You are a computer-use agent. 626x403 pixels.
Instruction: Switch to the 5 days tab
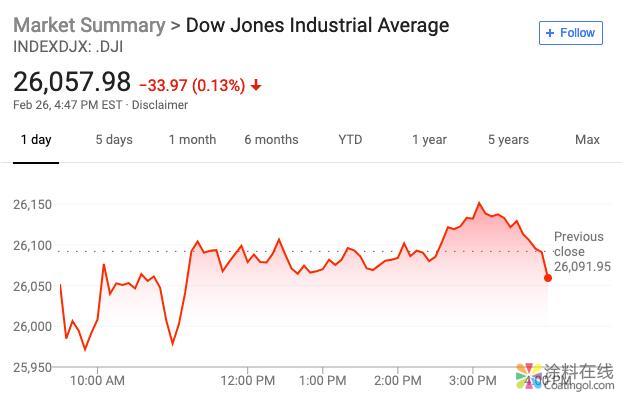pos(114,140)
